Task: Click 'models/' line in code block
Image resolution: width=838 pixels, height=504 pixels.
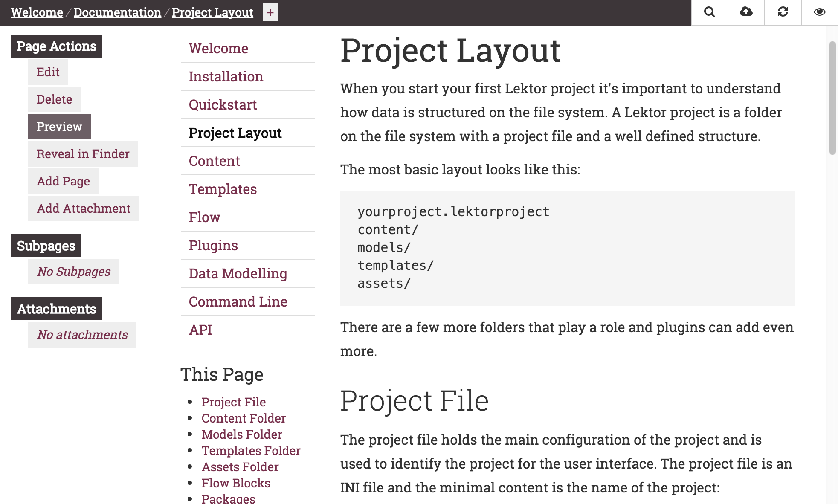Action: [384, 247]
